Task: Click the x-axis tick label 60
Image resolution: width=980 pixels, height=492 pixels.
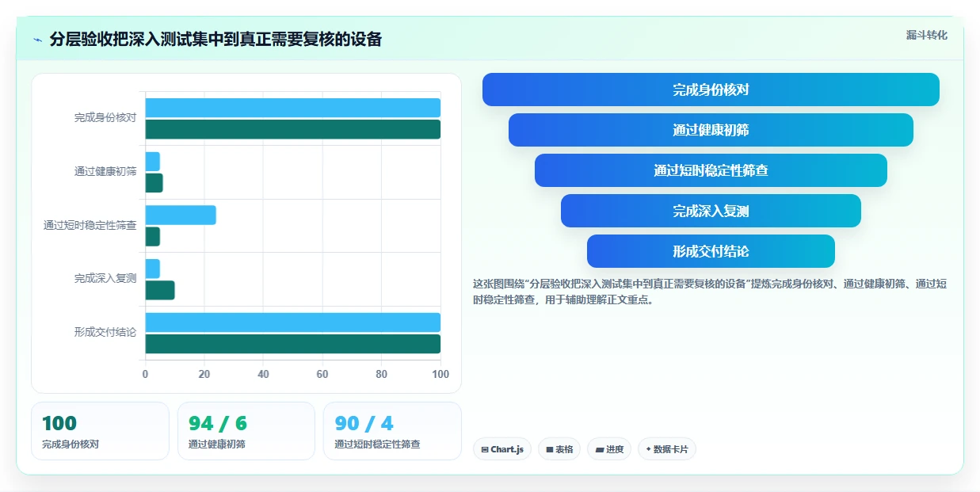Action: tap(322, 374)
